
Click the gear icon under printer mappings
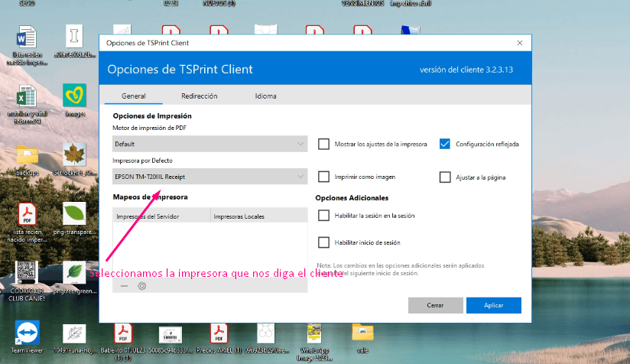pos(141,286)
